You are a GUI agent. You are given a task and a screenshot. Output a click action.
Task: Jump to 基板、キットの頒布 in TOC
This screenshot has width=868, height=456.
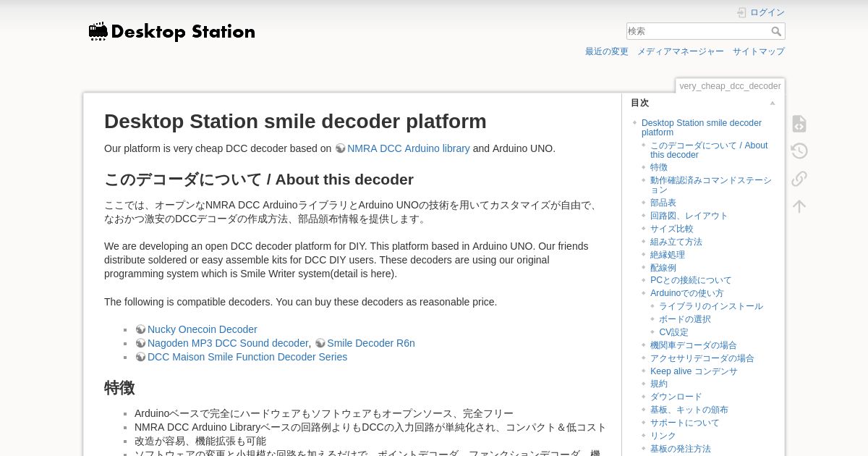tap(689, 410)
